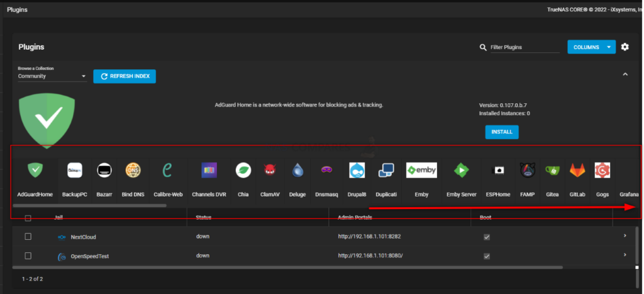
Task: Toggle the NextCloud Boot checkbox
Action: (x=487, y=237)
